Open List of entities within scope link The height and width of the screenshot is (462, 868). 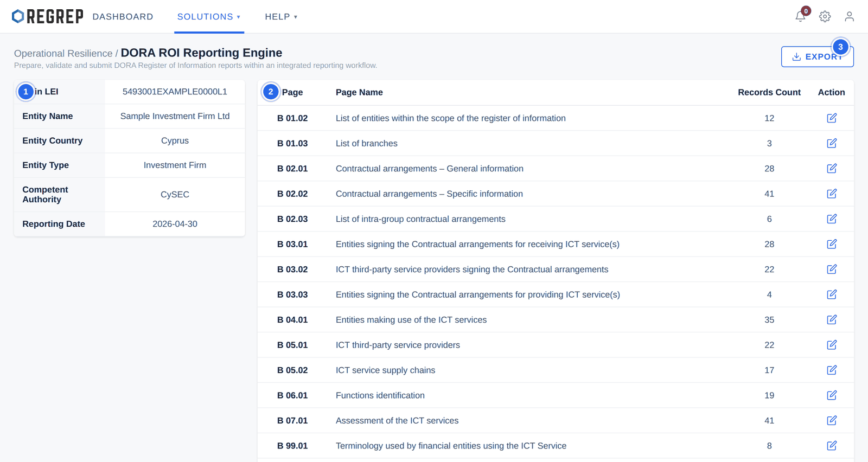(450, 118)
